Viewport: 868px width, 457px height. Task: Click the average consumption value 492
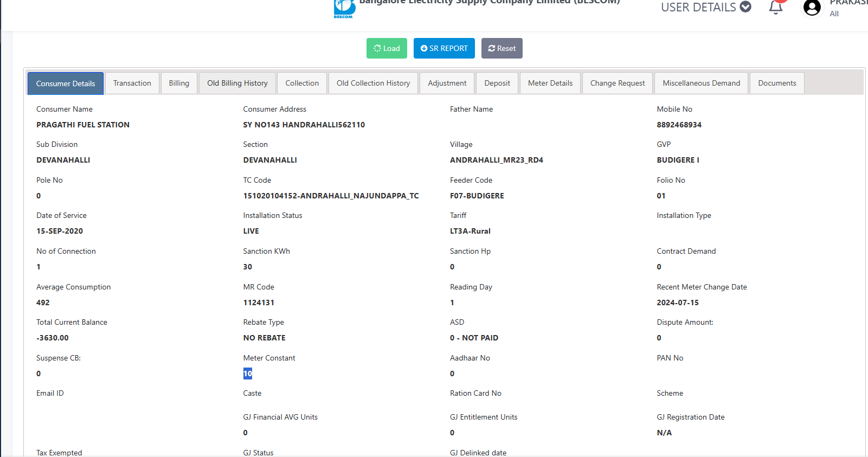(x=43, y=302)
